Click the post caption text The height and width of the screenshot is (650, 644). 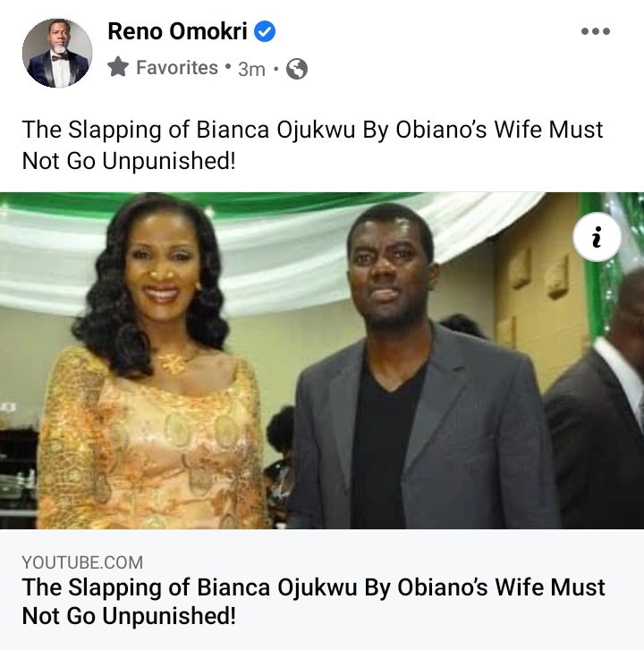point(312,144)
